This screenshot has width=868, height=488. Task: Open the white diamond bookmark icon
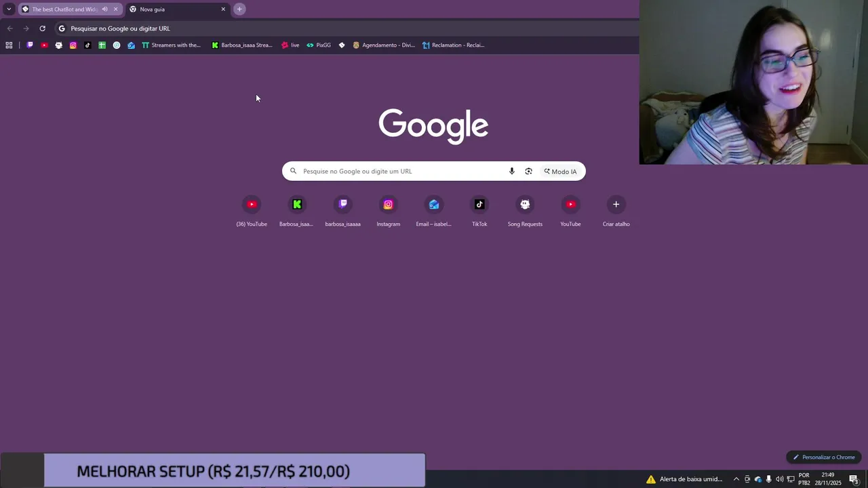[342, 45]
